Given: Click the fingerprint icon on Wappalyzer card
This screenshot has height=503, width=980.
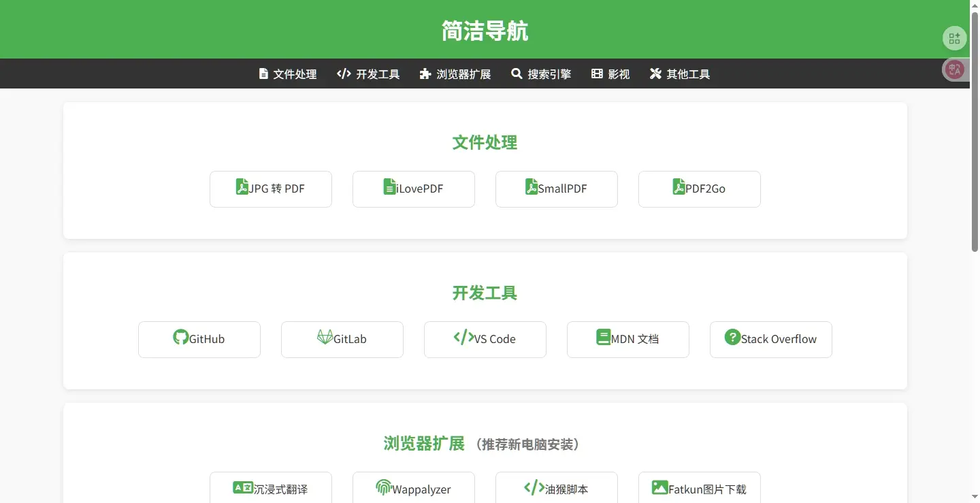Looking at the screenshot, I should coord(383,487).
